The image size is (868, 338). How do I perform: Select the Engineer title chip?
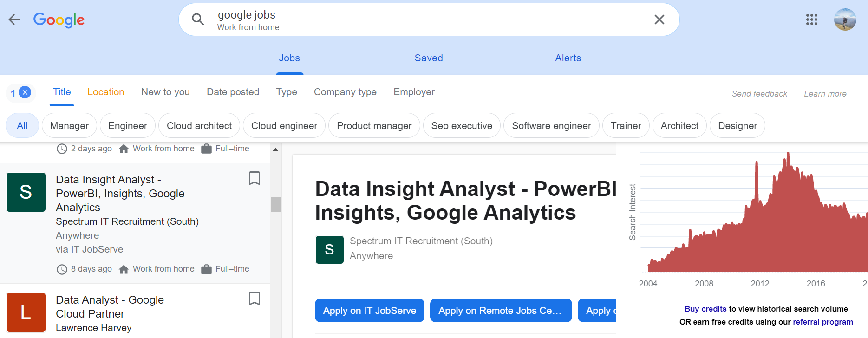pyautogui.click(x=128, y=126)
